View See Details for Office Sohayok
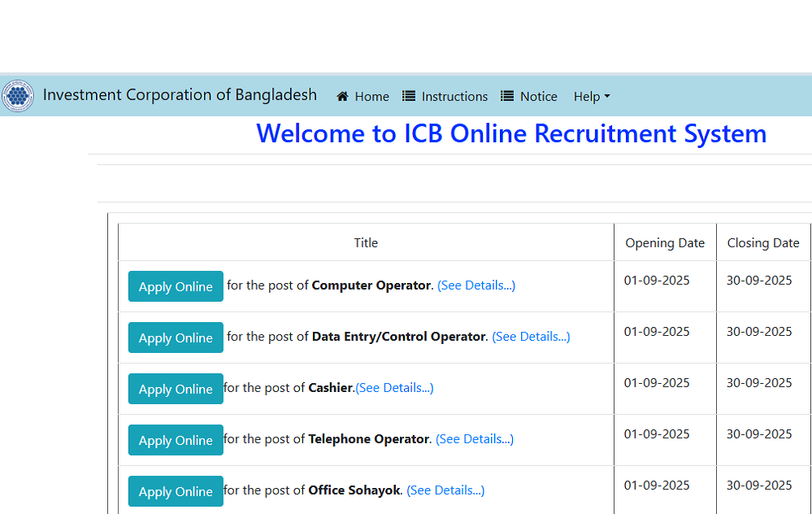The width and height of the screenshot is (812, 514). [x=446, y=490]
